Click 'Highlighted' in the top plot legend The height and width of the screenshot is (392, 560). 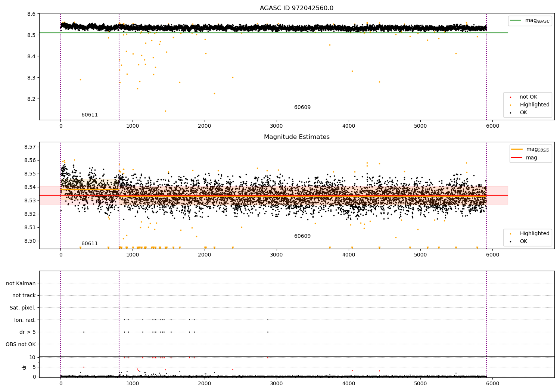(535, 105)
